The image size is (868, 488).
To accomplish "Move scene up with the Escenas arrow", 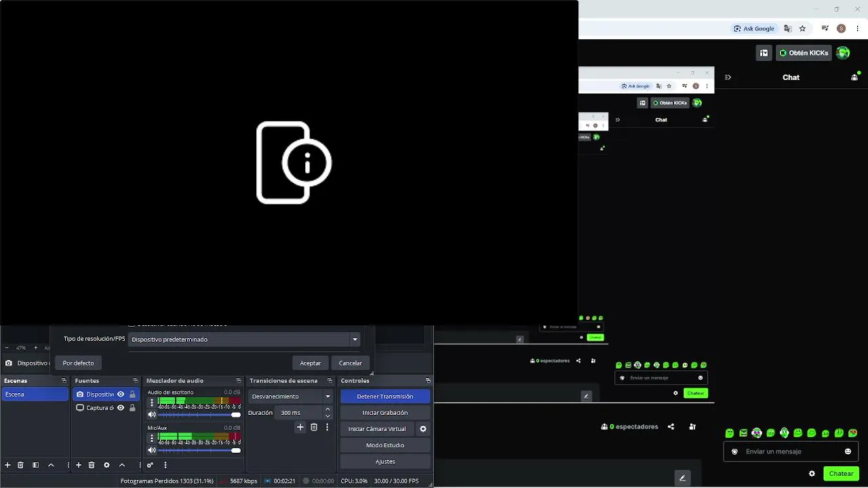I will [51, 465].
